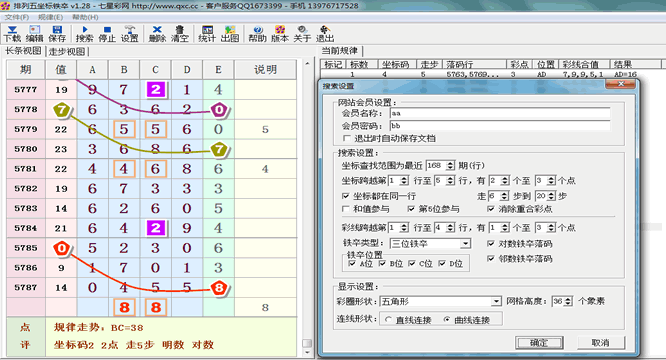Click the 期 column header
This screenshot has width=666, height=360.
click(26, 70)
